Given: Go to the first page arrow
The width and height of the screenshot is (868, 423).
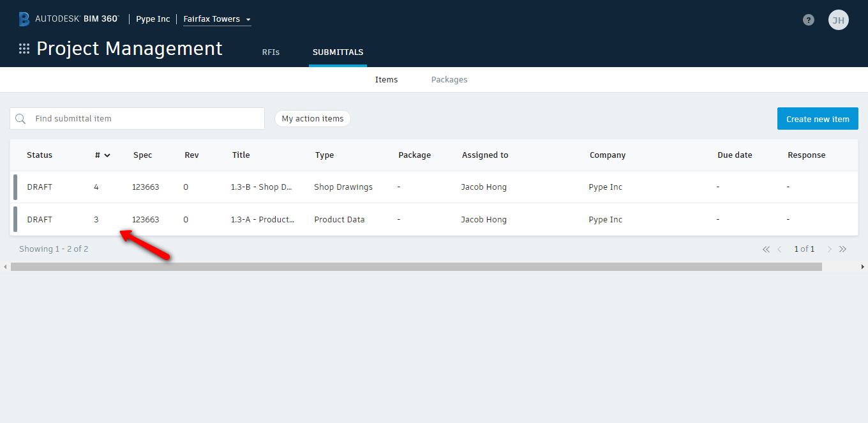Looking at the screenshot, I should (x=766, y=249).
